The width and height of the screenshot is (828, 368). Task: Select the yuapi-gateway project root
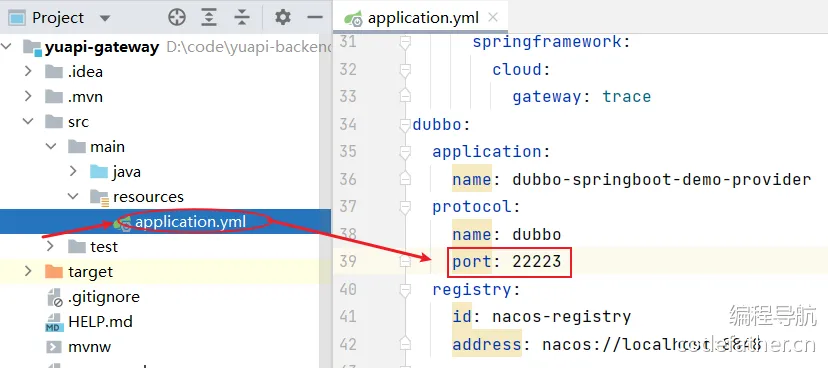pyautogui.click(x=102, y=47)
